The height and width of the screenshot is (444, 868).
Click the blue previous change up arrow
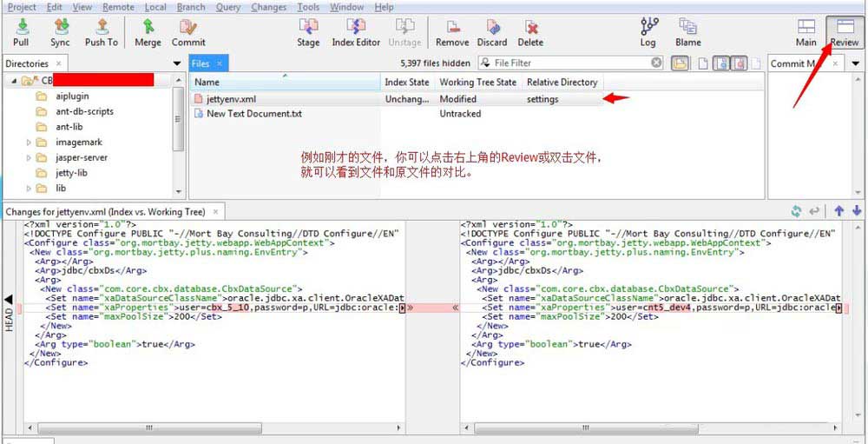pos(839,211)
